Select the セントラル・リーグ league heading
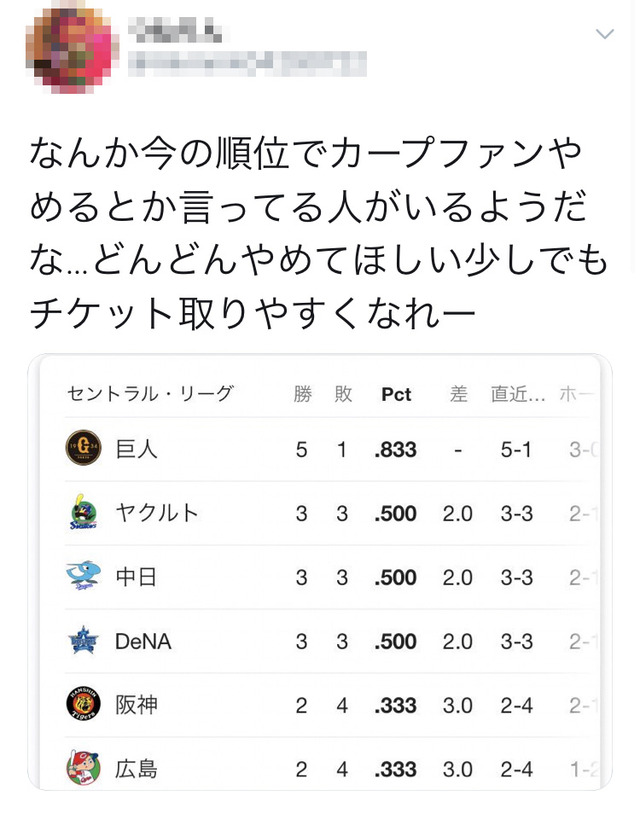The image size is (640, 813). (x=150, y=394)
